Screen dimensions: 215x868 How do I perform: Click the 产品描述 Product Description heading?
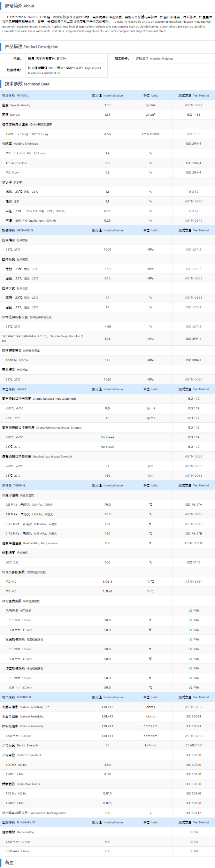click(x=31, y=47)
